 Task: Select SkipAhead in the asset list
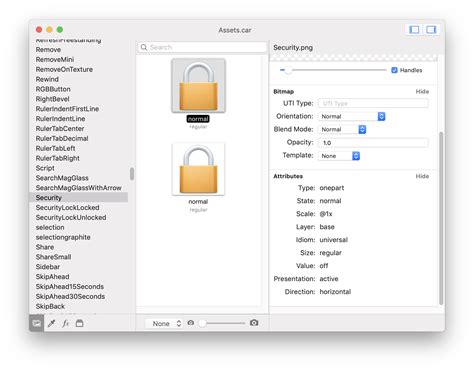click(53, 277)
